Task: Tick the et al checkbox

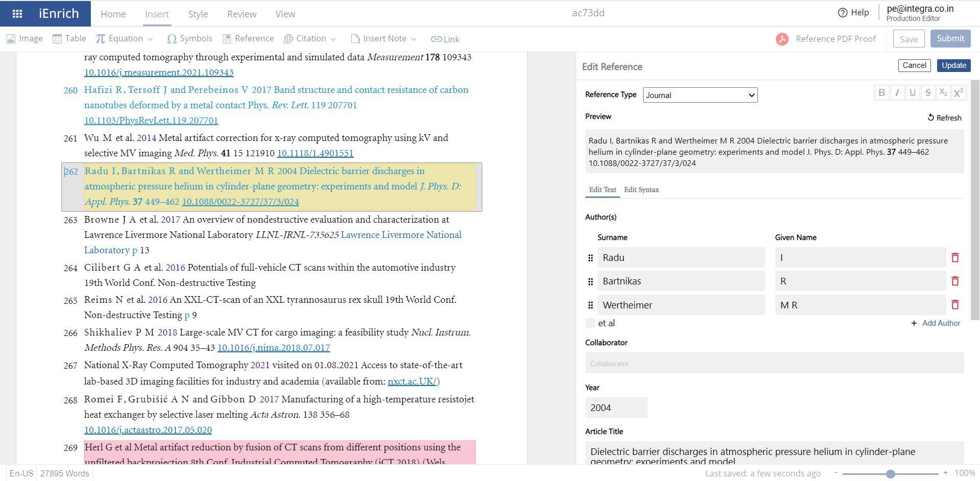Action: pos(591,323)
